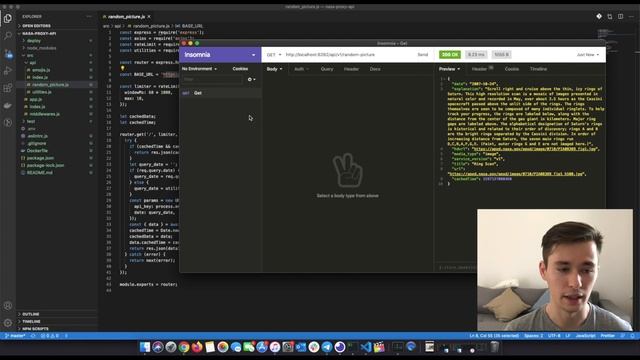
Task: Open editor more actions ellipsis at top right
Action: click(x=631, y=16)
